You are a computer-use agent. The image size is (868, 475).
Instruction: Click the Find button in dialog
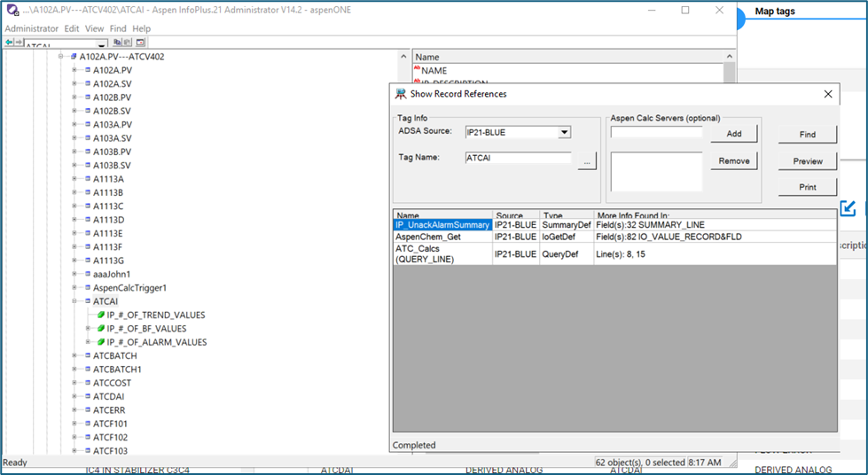(807, 135)
